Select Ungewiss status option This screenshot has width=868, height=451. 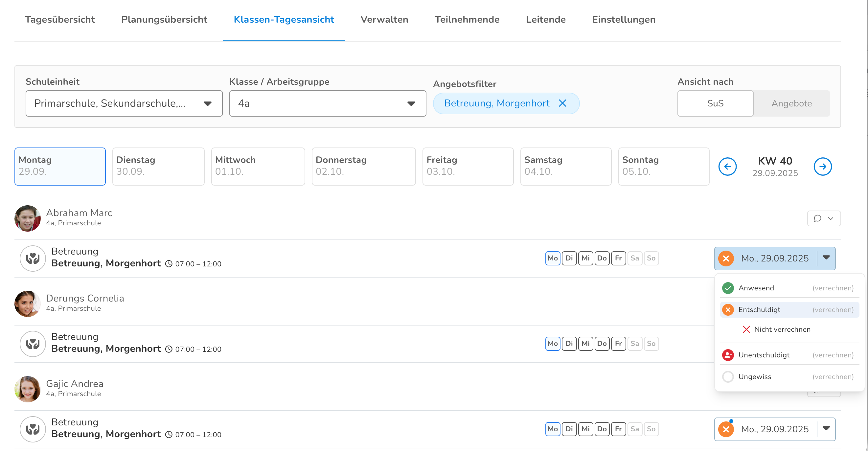(x=754, y=376)
